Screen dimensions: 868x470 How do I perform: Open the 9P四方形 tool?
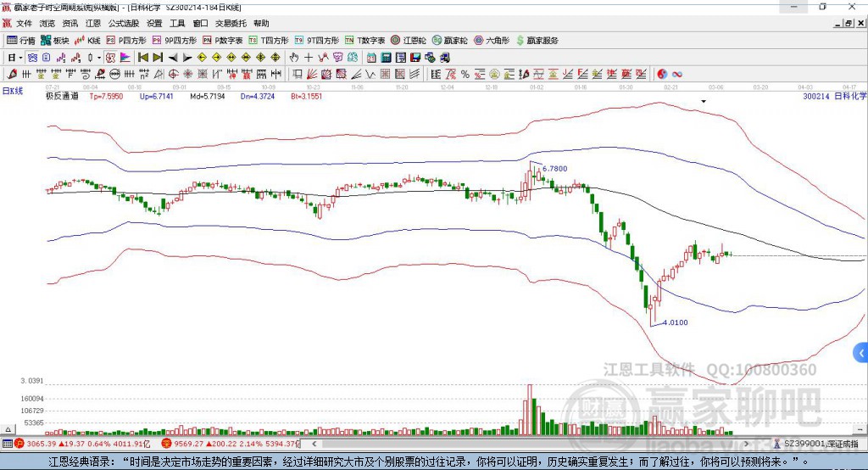pos(175,41)
